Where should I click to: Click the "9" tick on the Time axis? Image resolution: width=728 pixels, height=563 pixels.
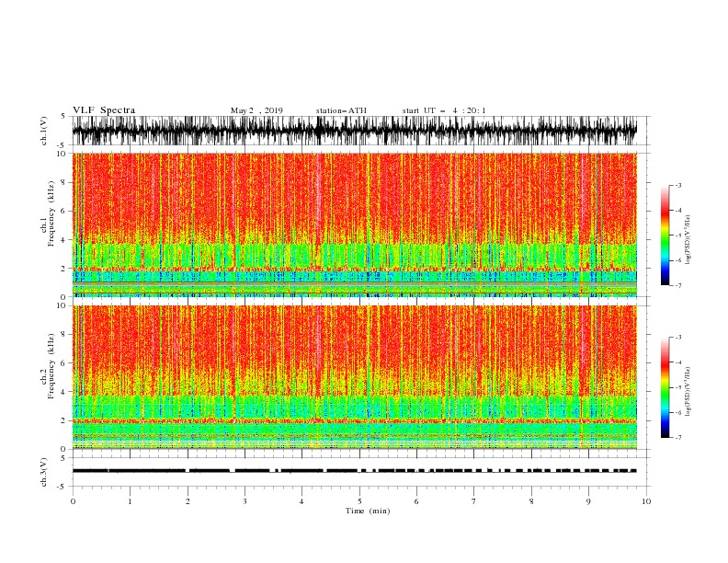point(588,501)
